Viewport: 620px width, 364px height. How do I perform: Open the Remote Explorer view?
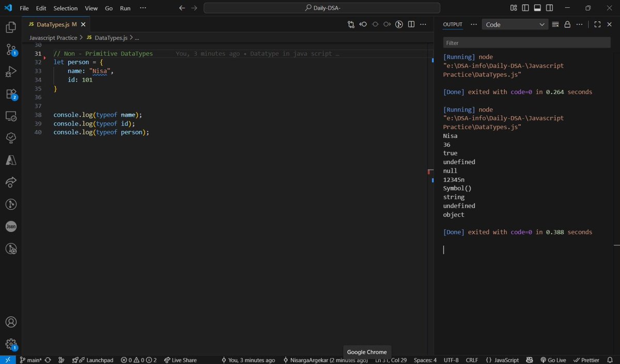click(x=11, y=116)
